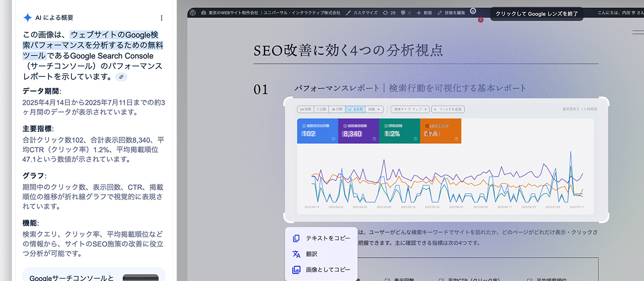Click the WordPress logo in admin bar
Image resolution: width=644 pixels, height=281 pixels.
coord(193,12)
